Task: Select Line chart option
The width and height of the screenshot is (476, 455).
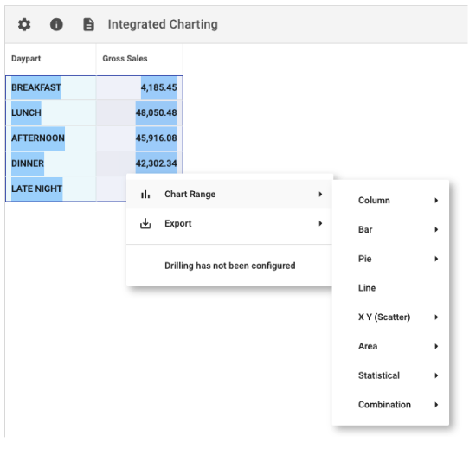Action: (390, 288)
